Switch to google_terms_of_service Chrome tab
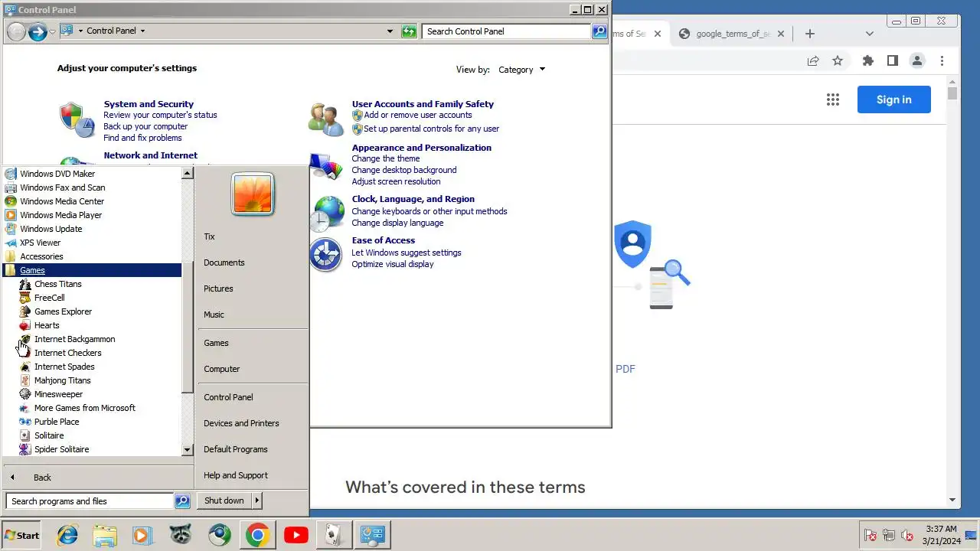Viewport: 980px width, 551px height. coord(732,34)
